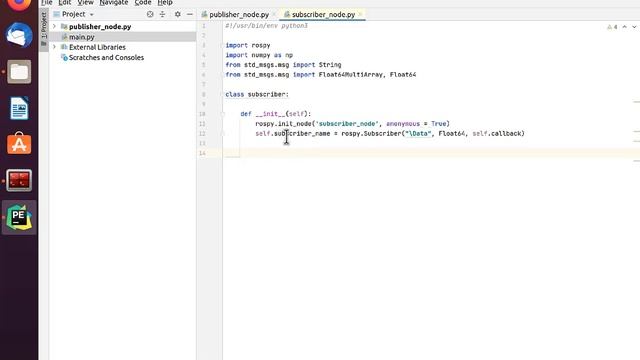
Task: Open the red terminal app in the dock
Action: (x=19, y=180)
